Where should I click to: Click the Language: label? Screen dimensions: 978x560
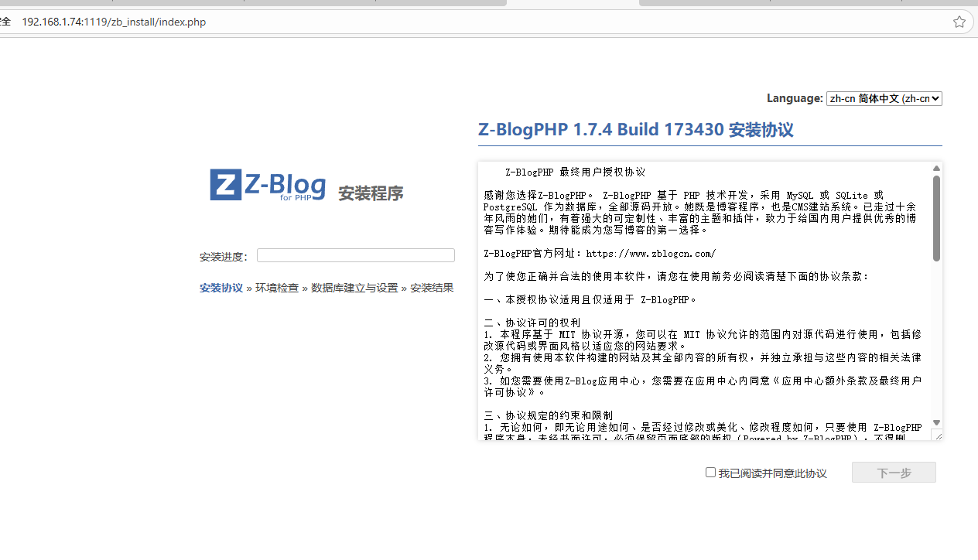click(795, 98)
